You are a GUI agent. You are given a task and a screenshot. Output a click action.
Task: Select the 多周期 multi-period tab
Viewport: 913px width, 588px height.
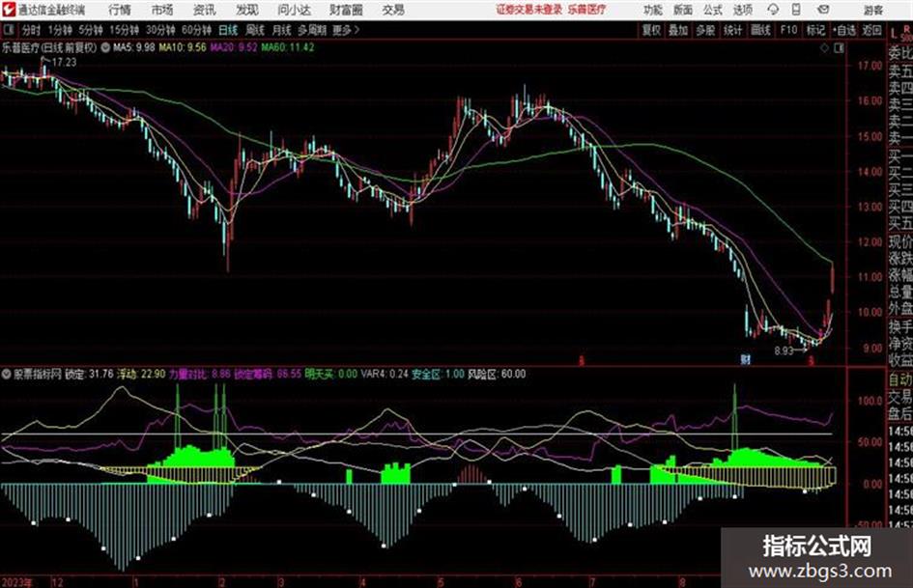(x=312, y=30)
